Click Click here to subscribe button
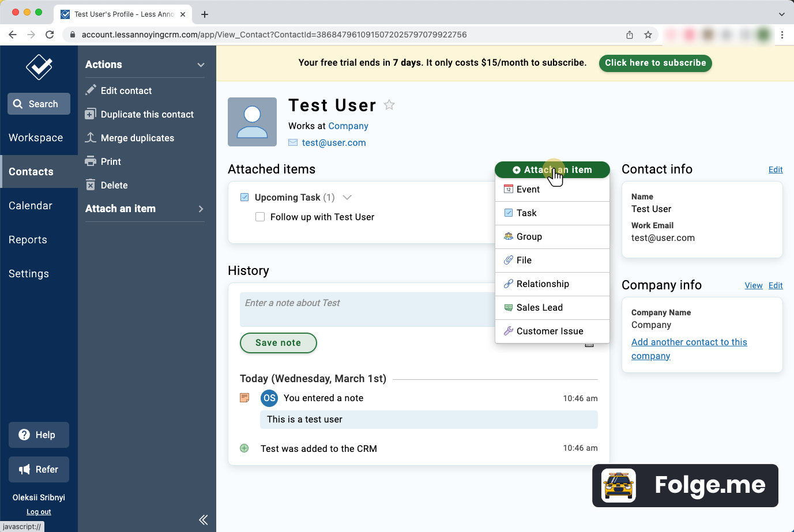Screen dimensions: 794x532 (655, 63)
